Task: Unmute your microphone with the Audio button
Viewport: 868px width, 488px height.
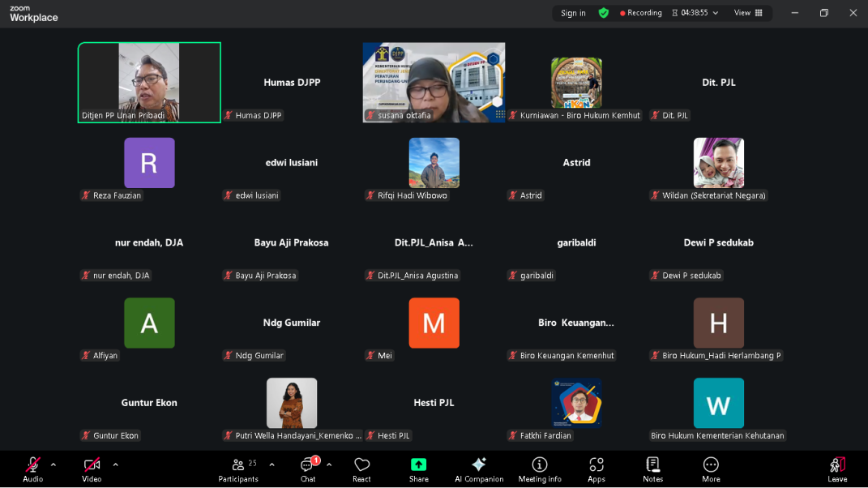Action: click(x=32, y=469)
